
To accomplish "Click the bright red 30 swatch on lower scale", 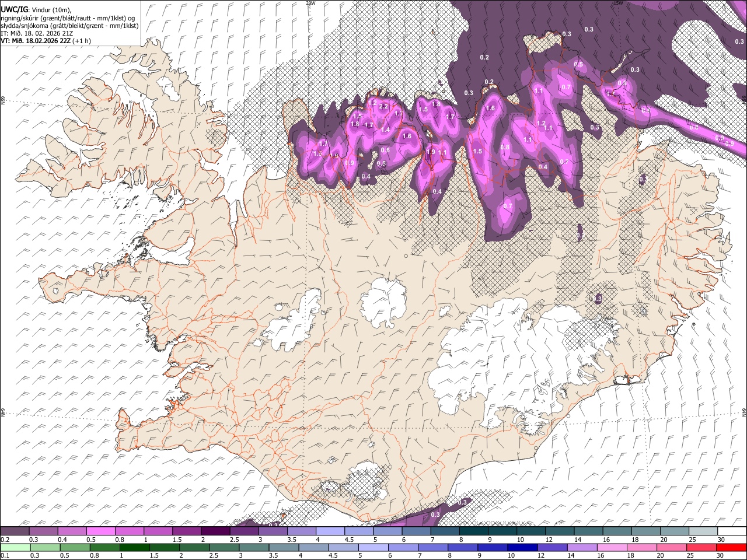I will pyautogui.click(x=731, y=547).
